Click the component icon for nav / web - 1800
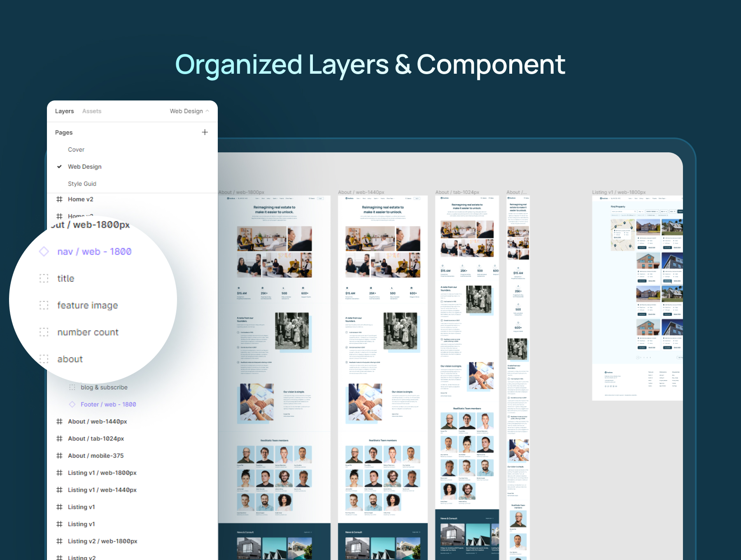Image resolution: width=741 pixels, height=560 pixels. (x=44, y=252)
